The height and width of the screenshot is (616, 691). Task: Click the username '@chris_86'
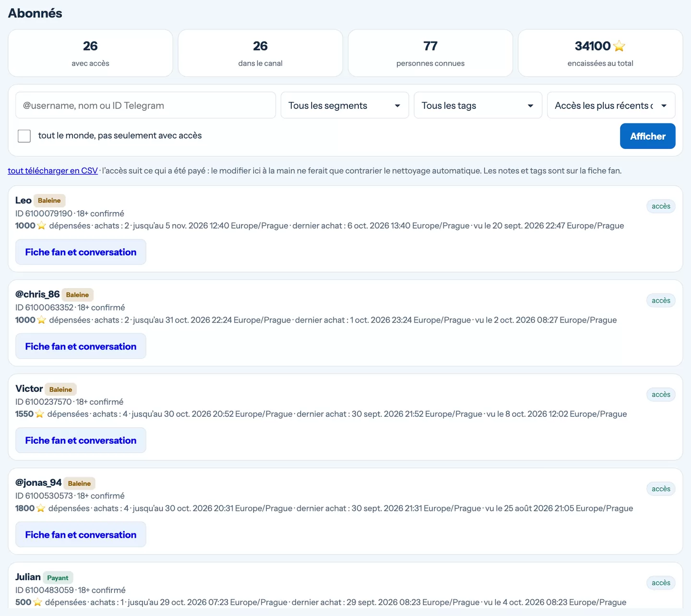(x=37, y=294)
